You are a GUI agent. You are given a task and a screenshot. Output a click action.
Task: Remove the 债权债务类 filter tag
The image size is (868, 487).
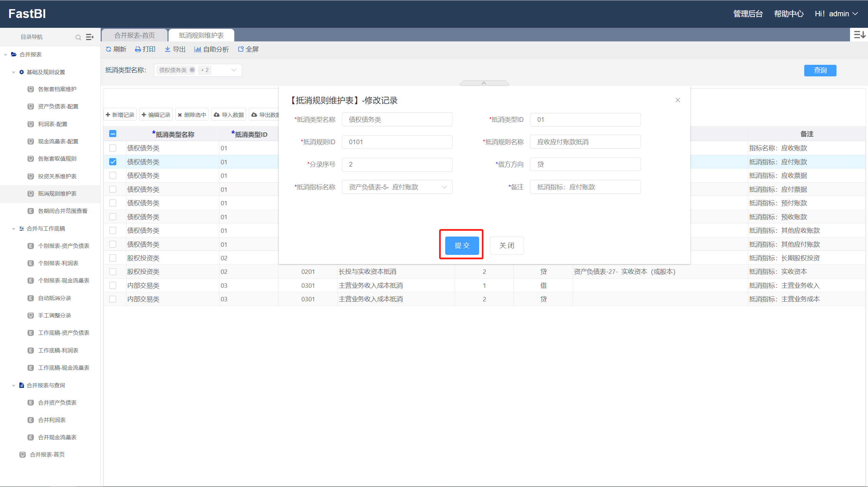pos(192,70)
